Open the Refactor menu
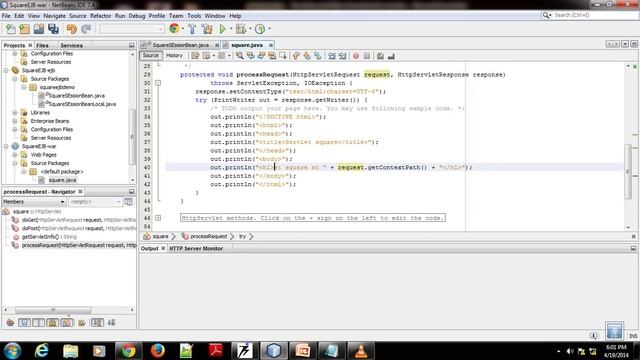Image resolution: width=640 pixels, height=360 pixels. [x=100, y=16]
